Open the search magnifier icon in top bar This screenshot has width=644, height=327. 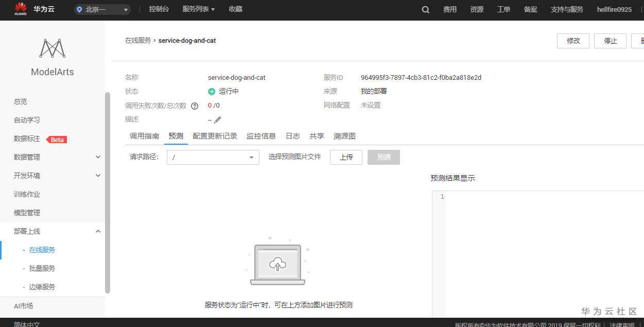pyautogui.click(x=425, y=9)
